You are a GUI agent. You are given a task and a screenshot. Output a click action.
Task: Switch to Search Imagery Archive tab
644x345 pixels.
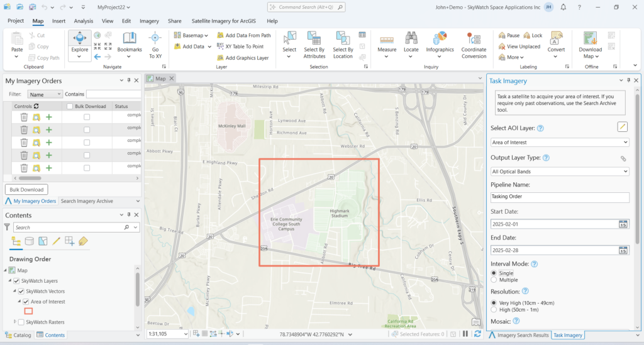87,201
